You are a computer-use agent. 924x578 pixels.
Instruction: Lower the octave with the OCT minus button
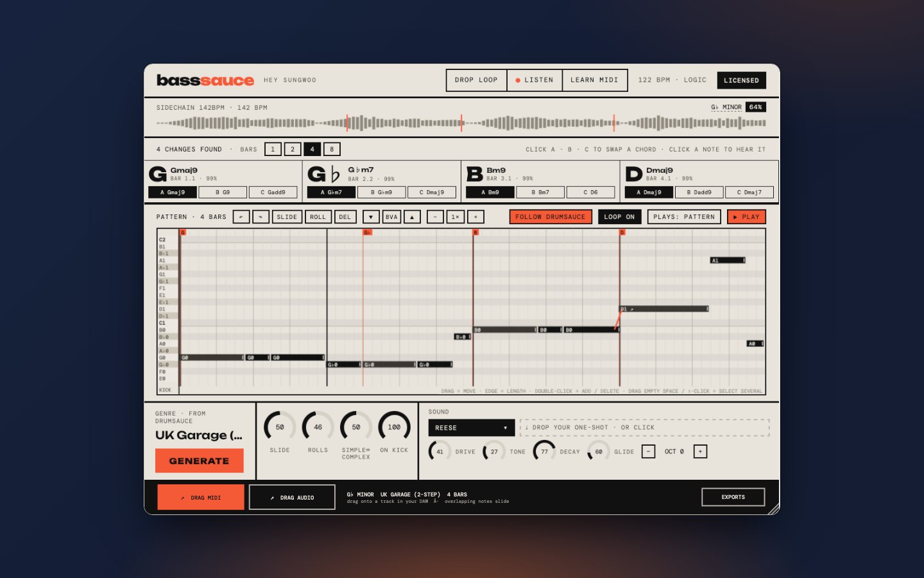(x=648, y=451)
